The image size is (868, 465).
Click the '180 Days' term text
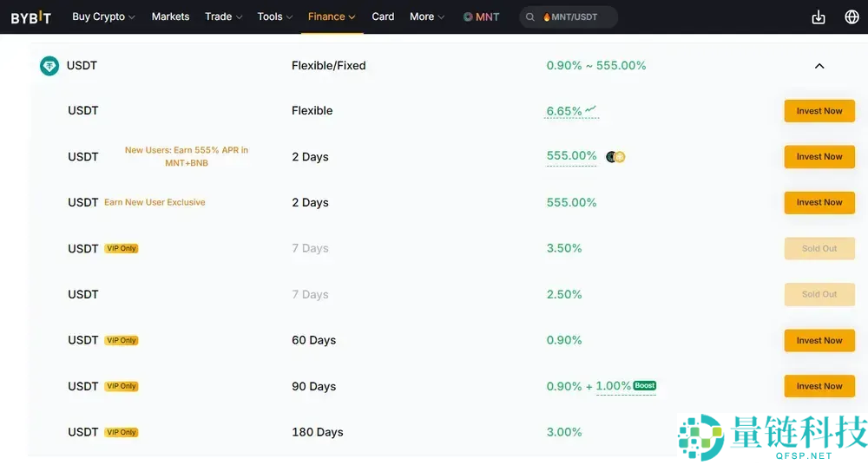[x=318, y=432]
